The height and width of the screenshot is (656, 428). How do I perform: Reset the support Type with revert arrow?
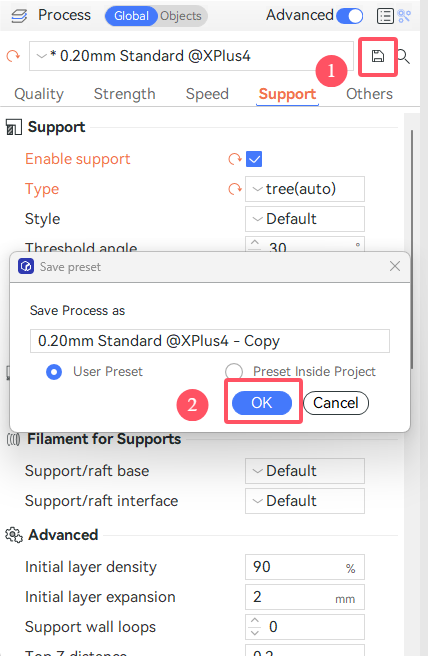click(x=235, y=189)
